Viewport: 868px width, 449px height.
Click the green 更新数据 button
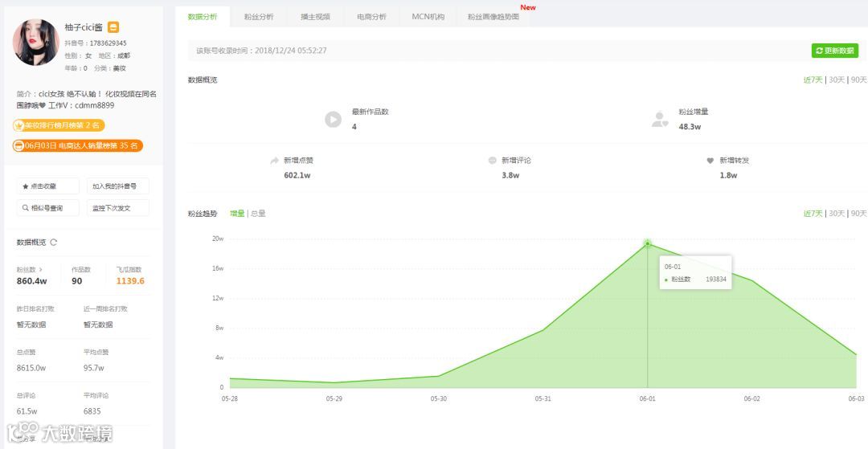click(835, 51)
